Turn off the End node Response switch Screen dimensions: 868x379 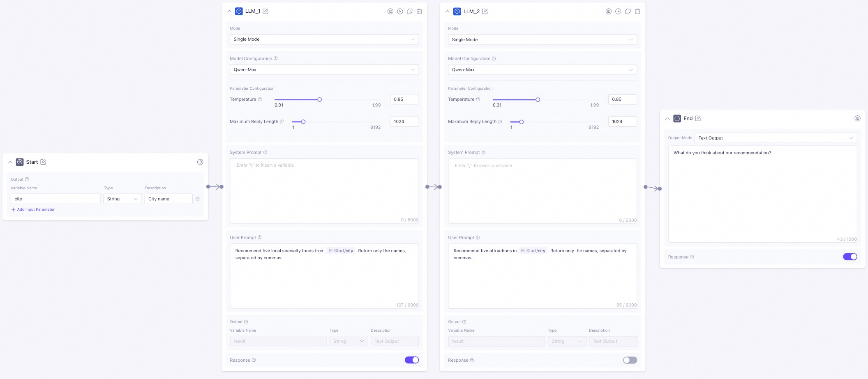tap(850, 257)
